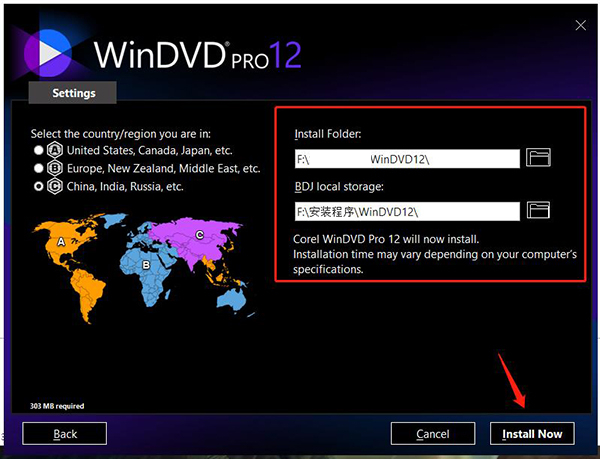Go back with the Back button
This screenshot has width=600, height=459.
(65, 433)
